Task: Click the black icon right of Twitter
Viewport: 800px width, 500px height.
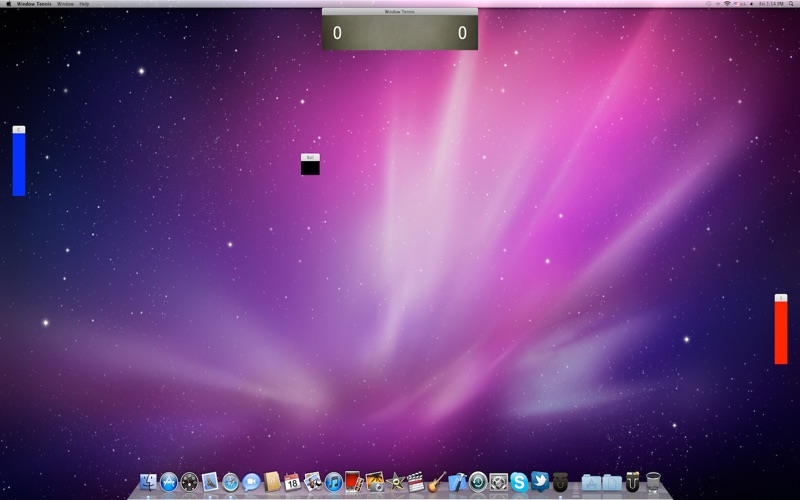Action: pos(560,482)
